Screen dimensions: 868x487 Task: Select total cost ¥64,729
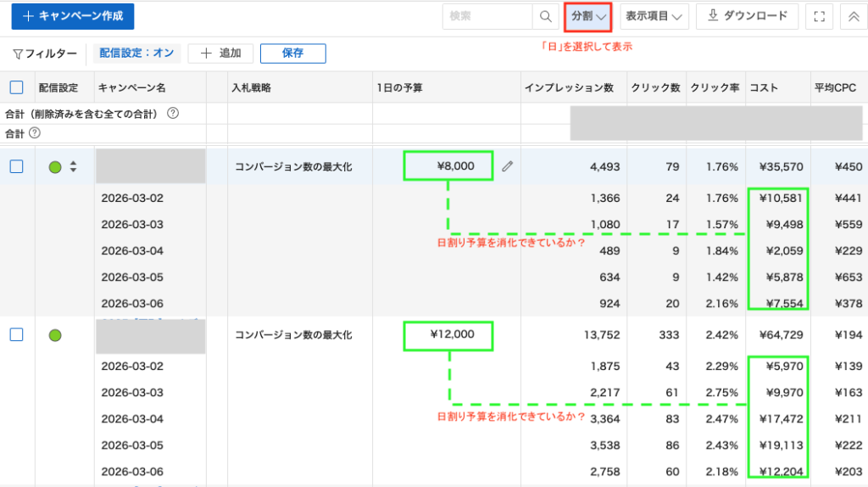(x=781, y=334)
